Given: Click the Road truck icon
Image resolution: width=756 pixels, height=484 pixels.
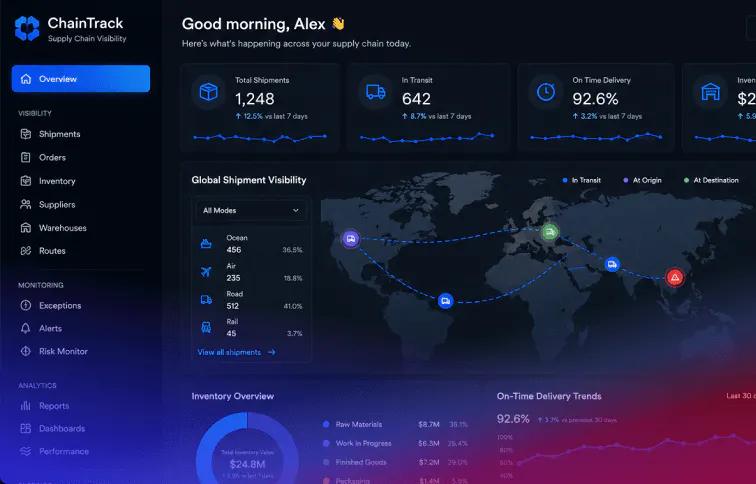Looking at the screenshot, I should (206, 300).
